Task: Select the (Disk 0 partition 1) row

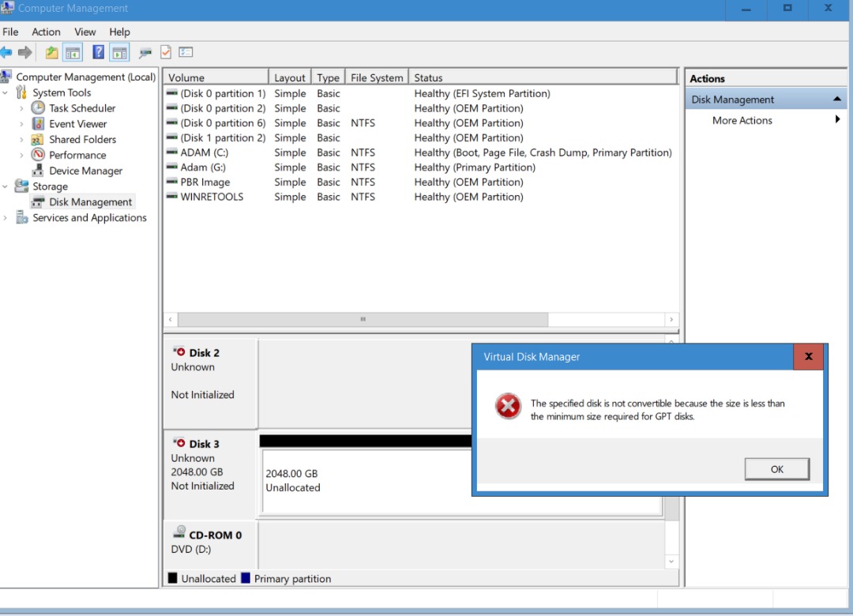Action: pyautogui.click(x=420, y=93)
